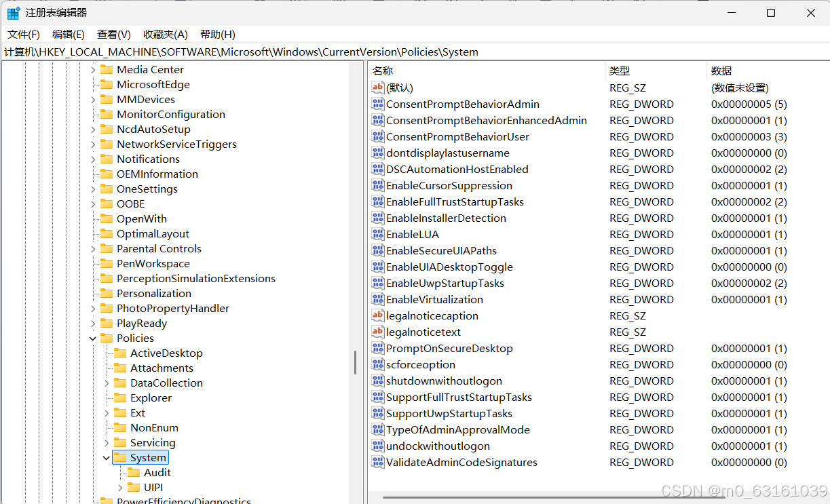
Task: Expand the Media Center key
Action: pos(93,69)
